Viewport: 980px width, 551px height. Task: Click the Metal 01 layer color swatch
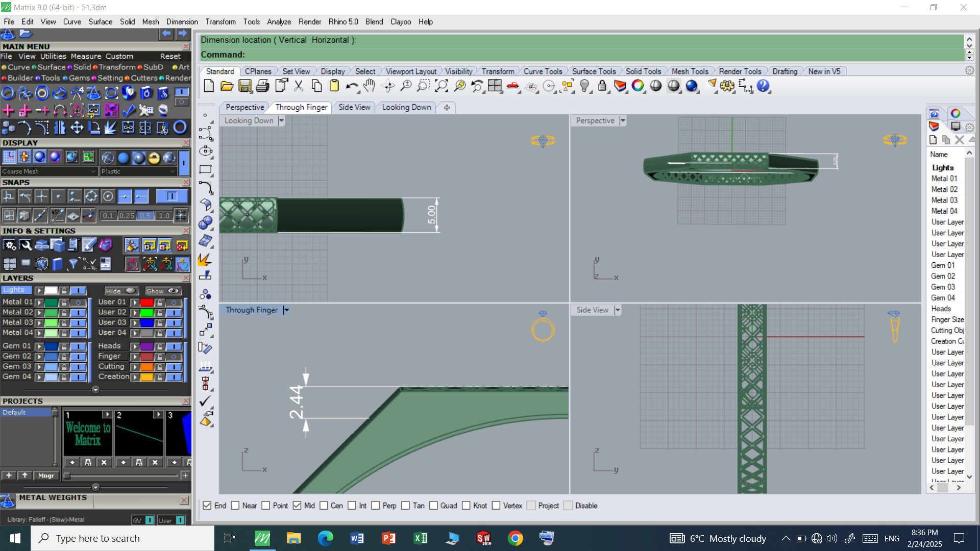51,302
